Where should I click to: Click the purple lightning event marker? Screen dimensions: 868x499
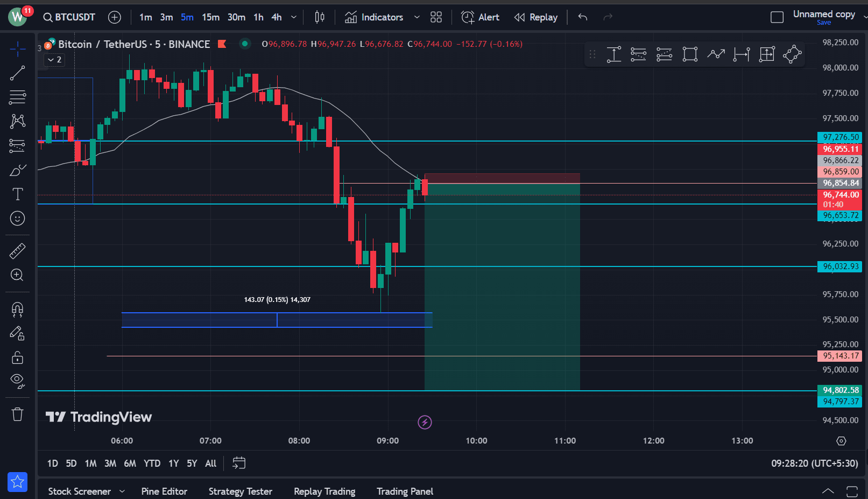point(425,422)
